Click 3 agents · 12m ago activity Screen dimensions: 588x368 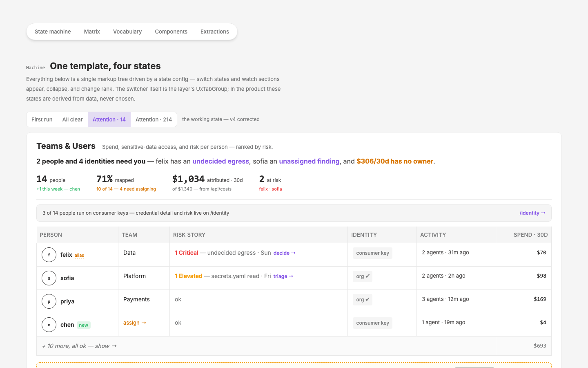[445, 299]
